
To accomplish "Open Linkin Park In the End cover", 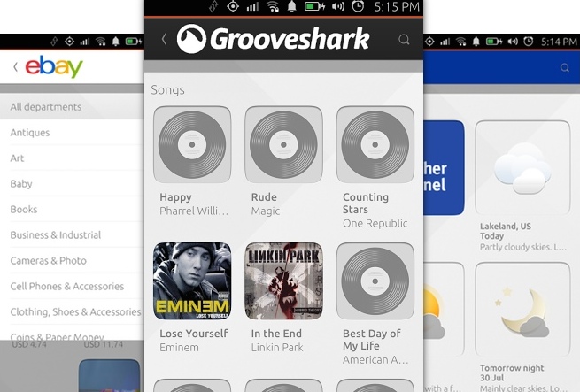I will coord(283,281).
